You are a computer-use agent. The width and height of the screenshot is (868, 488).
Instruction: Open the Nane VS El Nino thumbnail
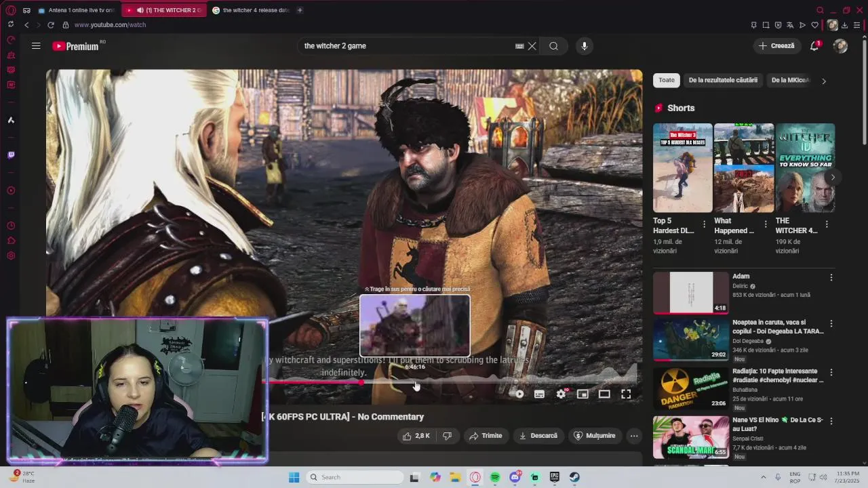coord(690,437)
